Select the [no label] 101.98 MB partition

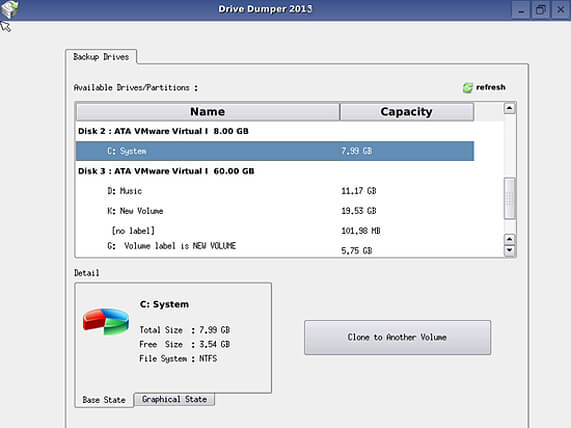point(275,231)
